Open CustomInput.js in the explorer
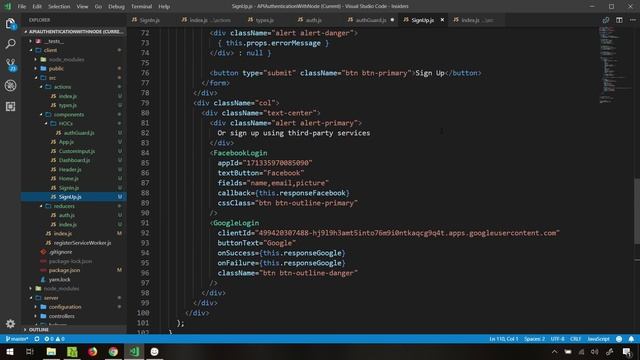 pos(77,151)
